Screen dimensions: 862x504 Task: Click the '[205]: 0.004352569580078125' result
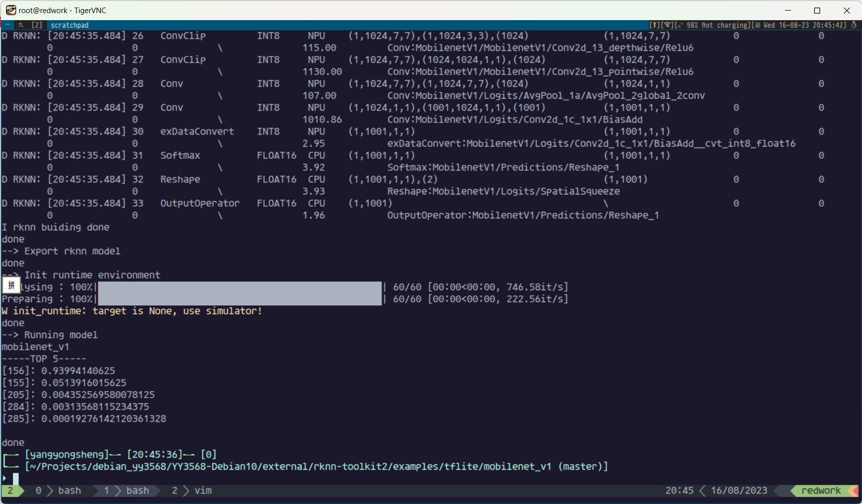click(78, 395)
